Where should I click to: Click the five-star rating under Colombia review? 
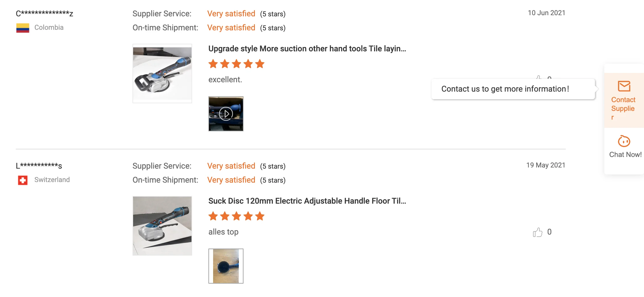tap(236, 64)
